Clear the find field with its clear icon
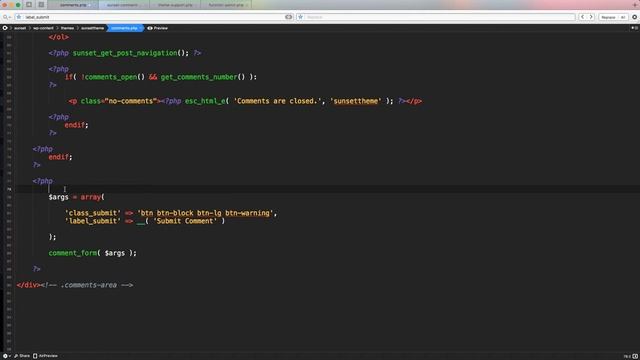 click(289, 17)
